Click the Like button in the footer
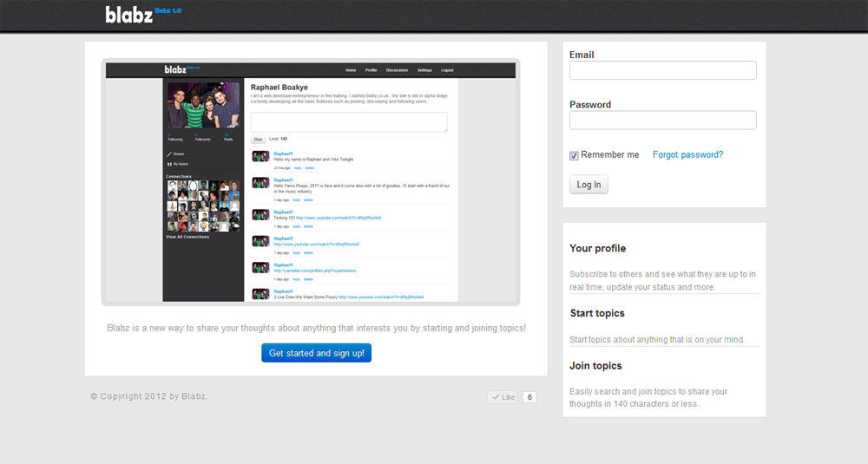The width and height of the screenshot is (868, 464). click(503, 397)
